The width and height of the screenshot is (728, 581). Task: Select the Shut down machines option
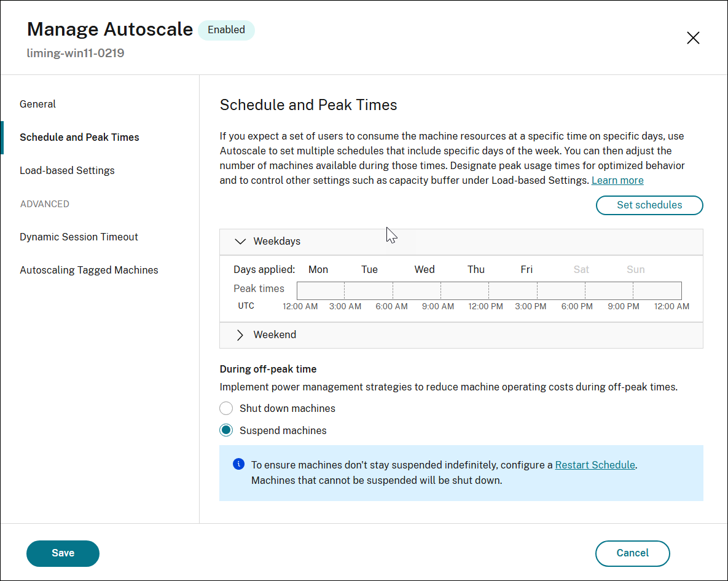pyautogui.click(x=226, y=408)
